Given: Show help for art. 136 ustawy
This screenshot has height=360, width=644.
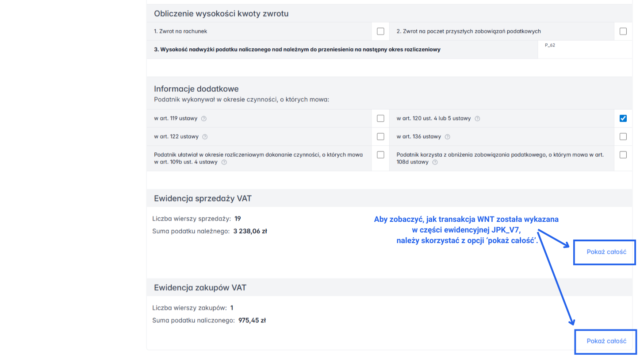Looking at the screenshot, I should (x=447, y=137).
